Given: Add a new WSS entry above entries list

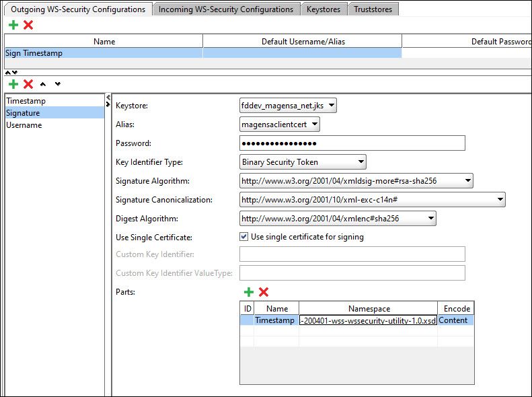Looking at the screenshot, I should pyautogui.click(x=13, y=84).
